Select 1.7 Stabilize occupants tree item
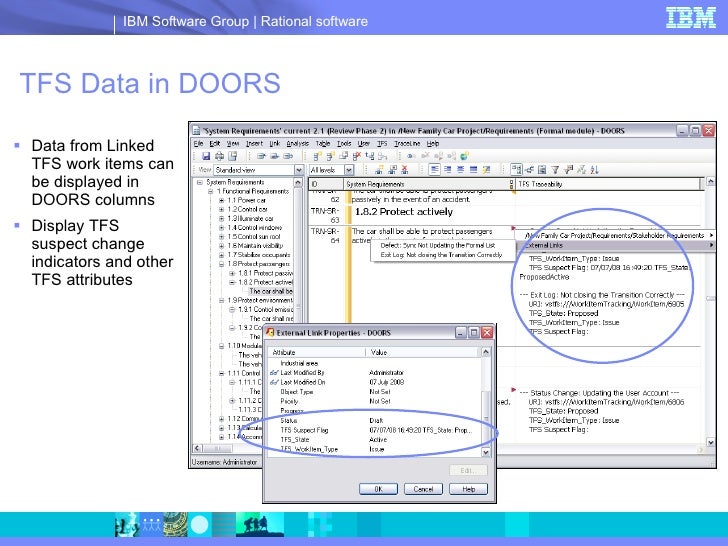Image resolution: width=728 pixels, height=546 pixels. coord(259,255)
